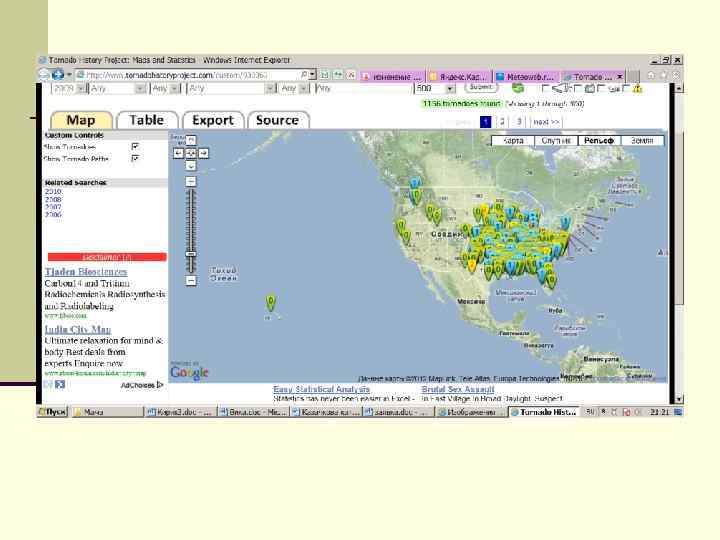
Task: Click the map zoom out minus button
Action: 191,281
